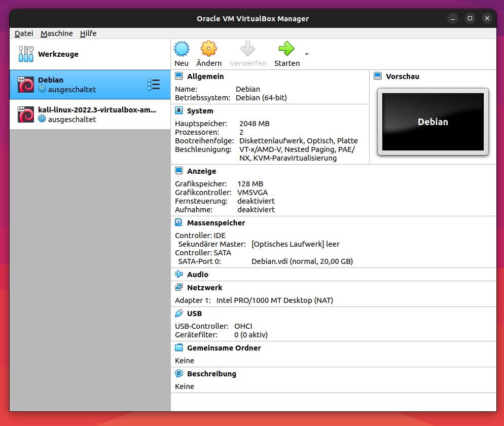504x426 pixels.
Task: Click the Vorschau monitor icon
Action: [x=377, y=76]
